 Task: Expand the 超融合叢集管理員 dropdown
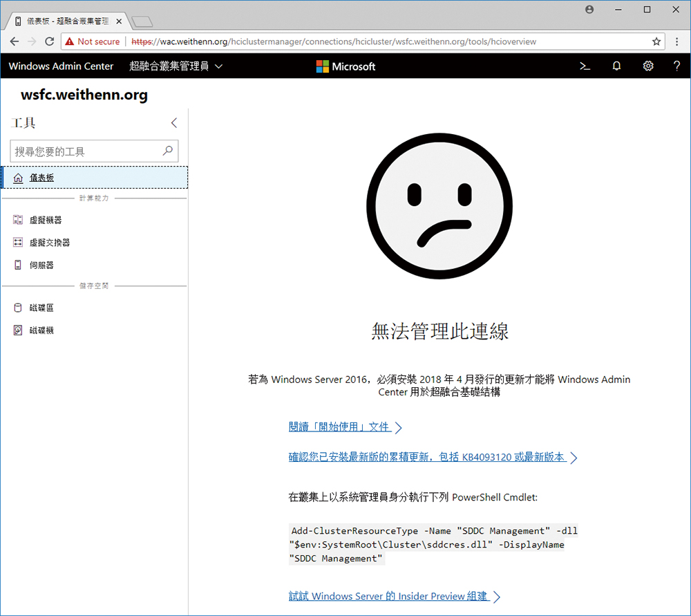pyautogui.click(x=176, y=66)
